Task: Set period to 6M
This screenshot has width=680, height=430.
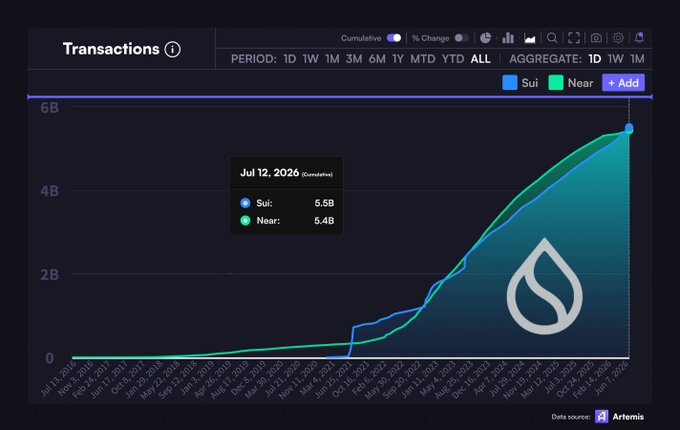Action: (377, 59)
